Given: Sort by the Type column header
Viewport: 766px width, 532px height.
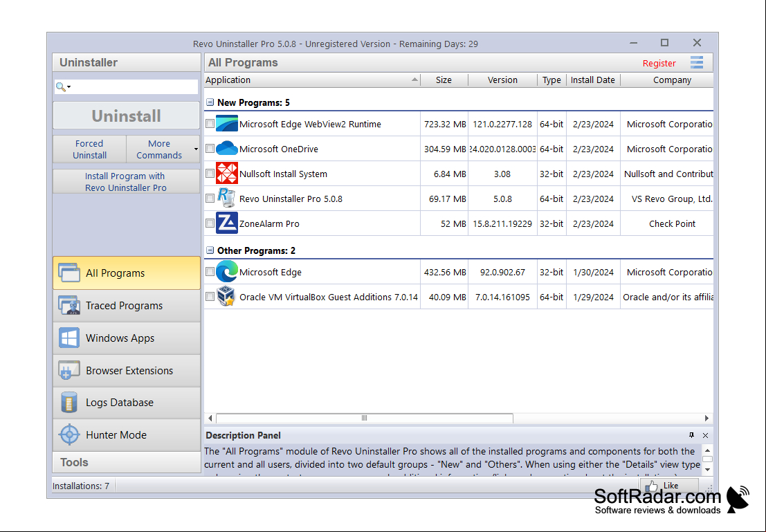Looking at the screenshot, I should [551, 80].
